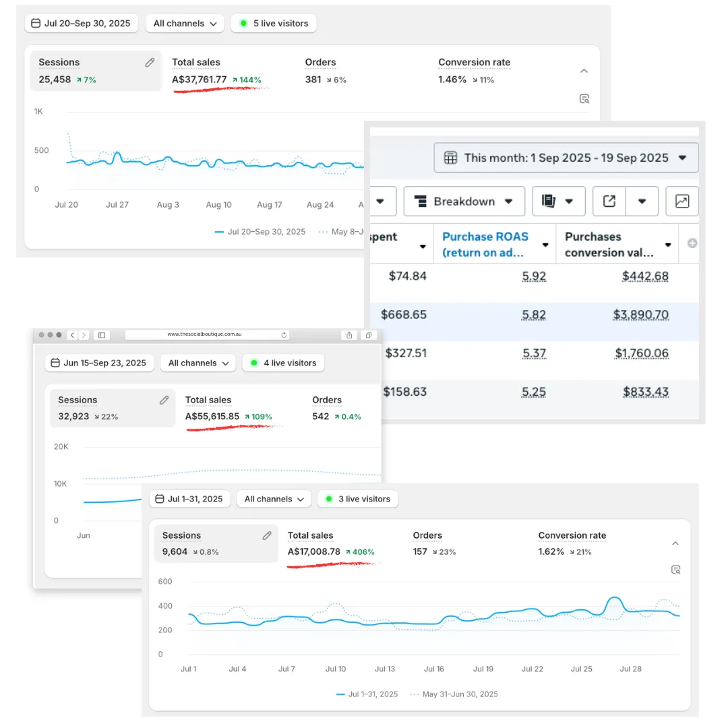This screenshot has width=728, height=728.
Task: Open the charts icon next to export dropdown
Action: (682, 201)
